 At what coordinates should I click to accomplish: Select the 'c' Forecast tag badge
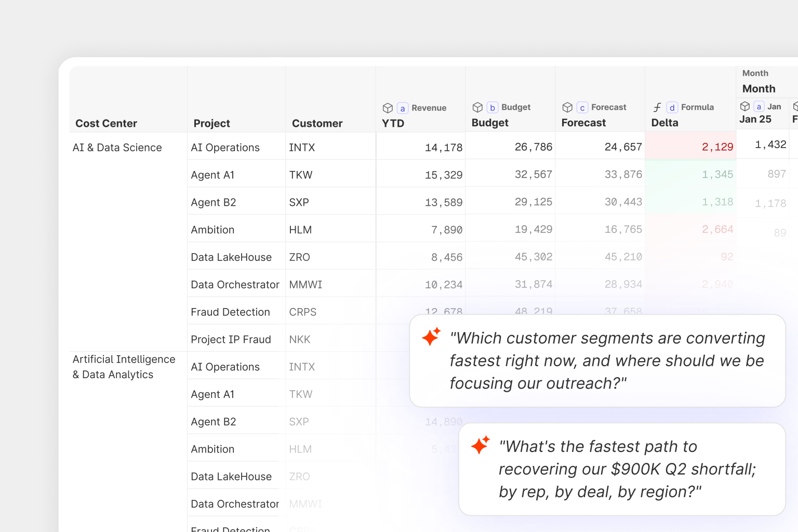582,108
